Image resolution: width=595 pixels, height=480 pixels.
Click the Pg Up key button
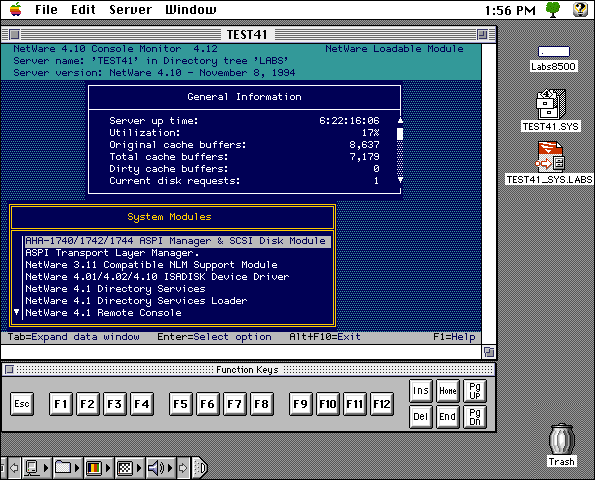475,391
